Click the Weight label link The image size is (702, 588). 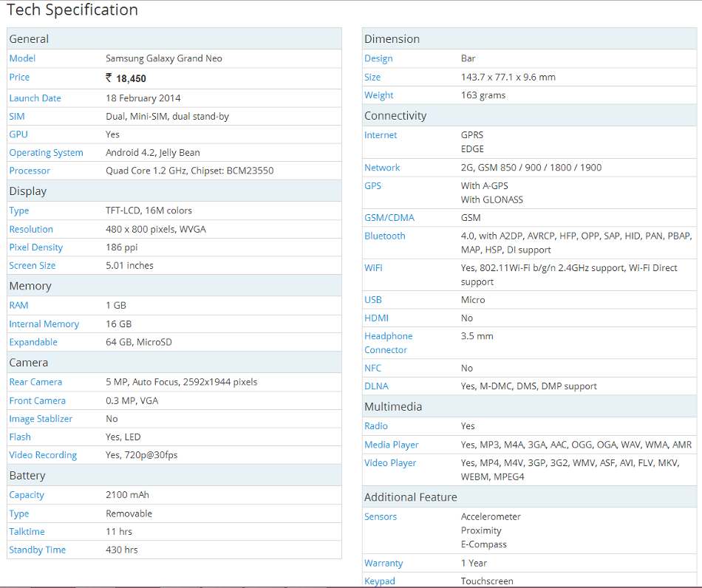[x=379, y=95]
